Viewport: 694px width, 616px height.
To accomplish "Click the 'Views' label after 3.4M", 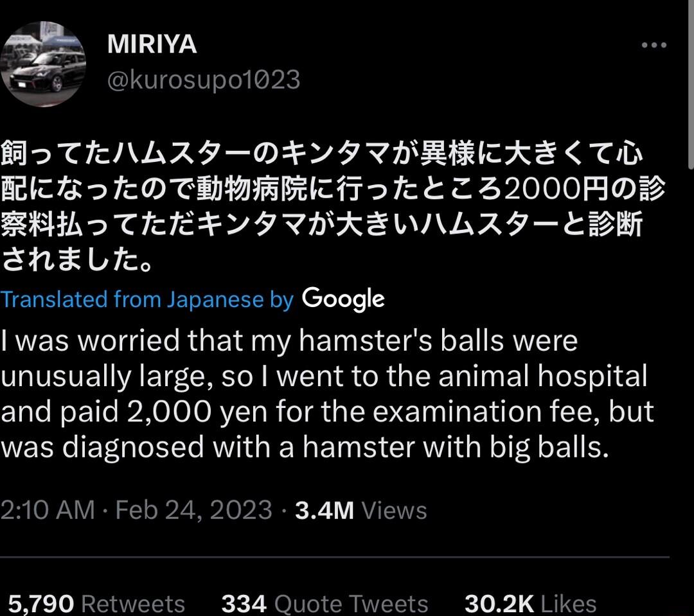I will pyautogui.click(x=394, y=509).
